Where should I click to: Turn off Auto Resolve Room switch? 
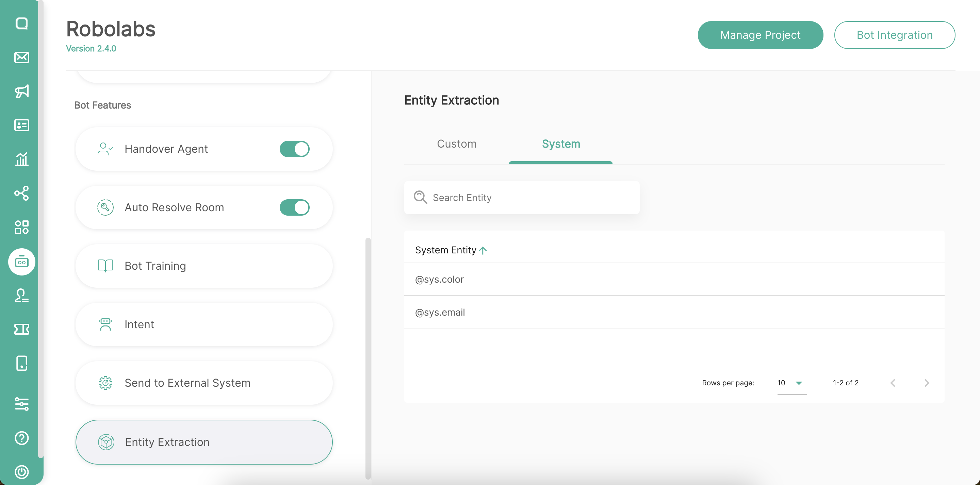point(294,207)
